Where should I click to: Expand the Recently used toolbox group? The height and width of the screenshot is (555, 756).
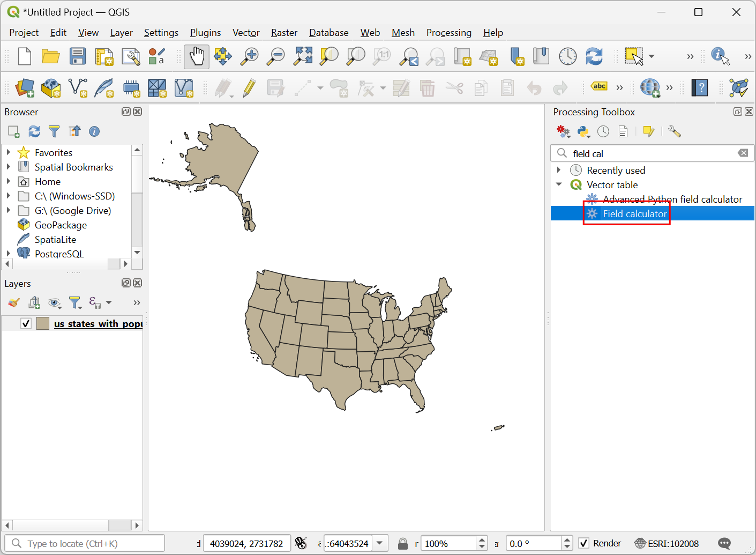click(x=559, y=170)
